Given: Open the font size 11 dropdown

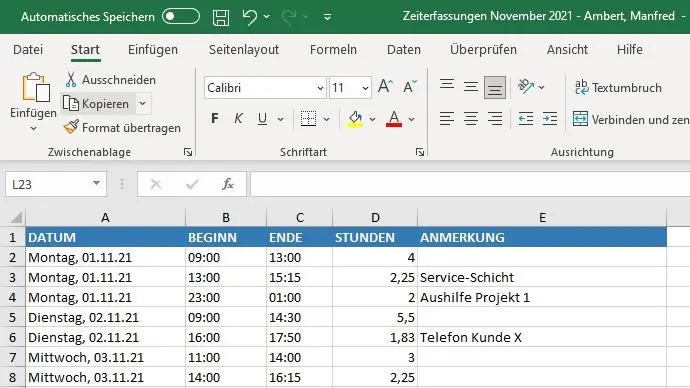Looking at the screenshot, I should click(x=365, y=88).
